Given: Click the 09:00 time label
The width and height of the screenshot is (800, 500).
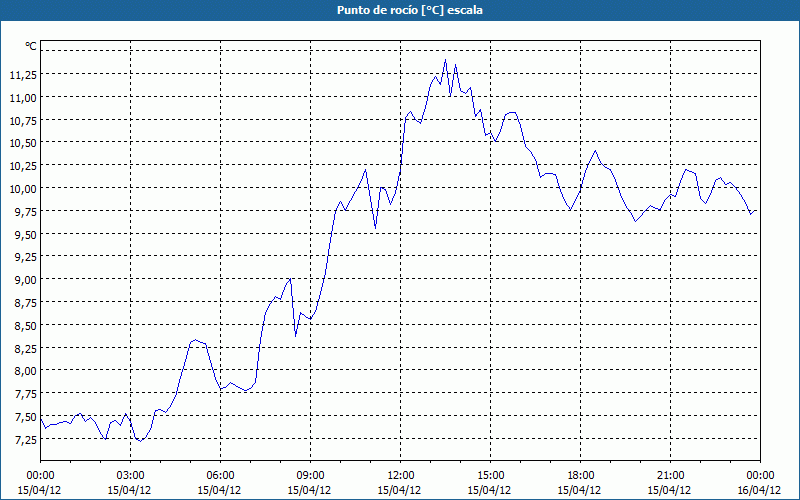Looking at the screenshot, I should [310, 476].
